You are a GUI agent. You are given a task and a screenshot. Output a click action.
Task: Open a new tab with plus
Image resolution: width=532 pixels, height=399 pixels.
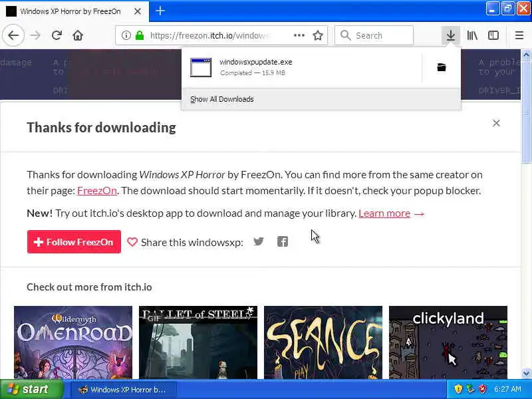click(x=160, y=11)
